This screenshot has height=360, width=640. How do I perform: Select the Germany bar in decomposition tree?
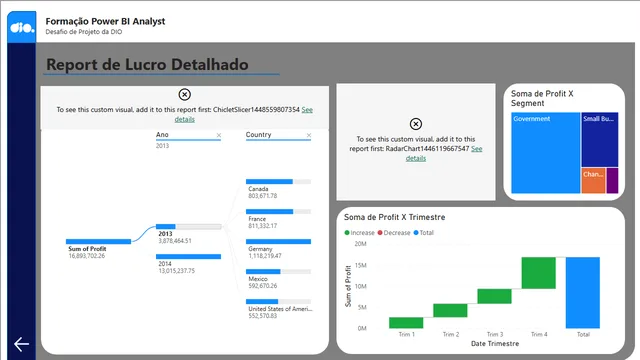[278, 242]
